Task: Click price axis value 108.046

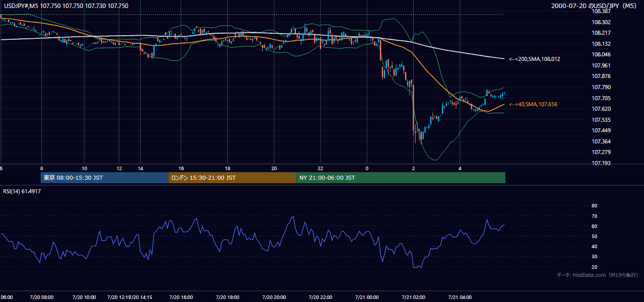Action: click(x=601, y=54)
